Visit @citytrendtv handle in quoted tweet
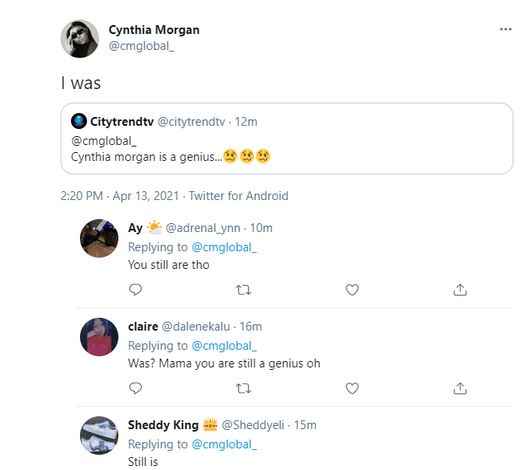Image resolution: width=522 pixels, height=470 pixels. coord(191,122)
